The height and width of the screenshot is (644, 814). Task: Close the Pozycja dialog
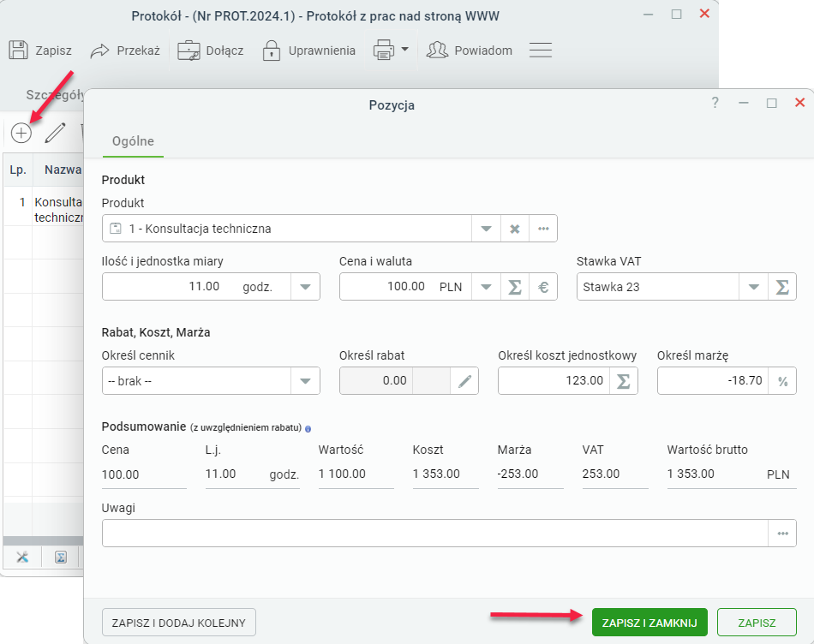(799, 103)
